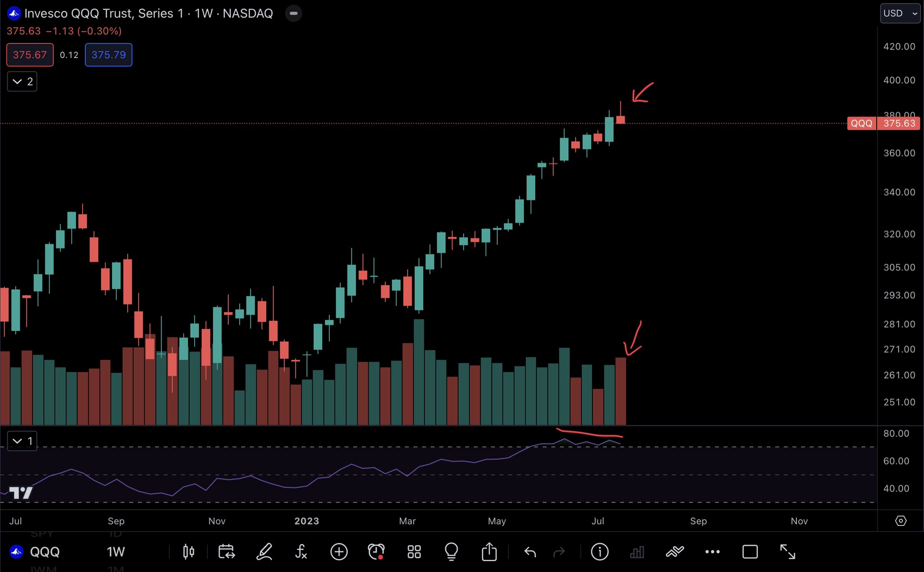
Task: Tap the sell price 375.67 button
Action: coord(29,55)
